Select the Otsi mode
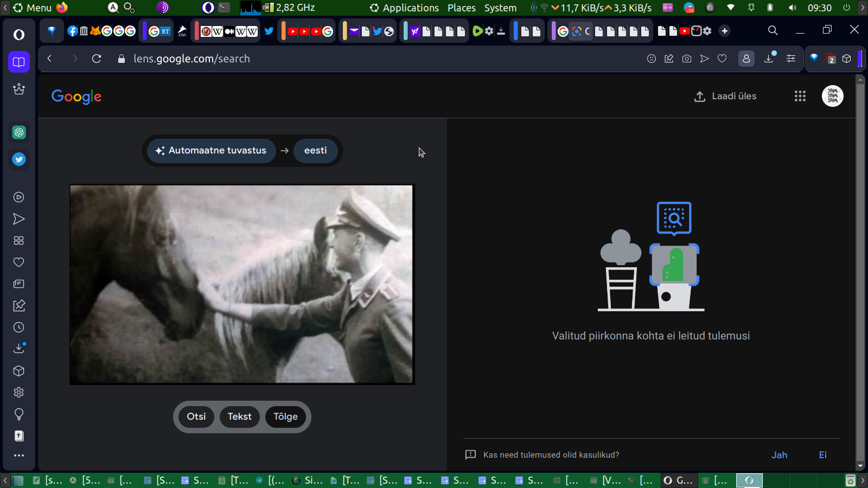Screen dimensions: 868x488 [x=196, y=416]
